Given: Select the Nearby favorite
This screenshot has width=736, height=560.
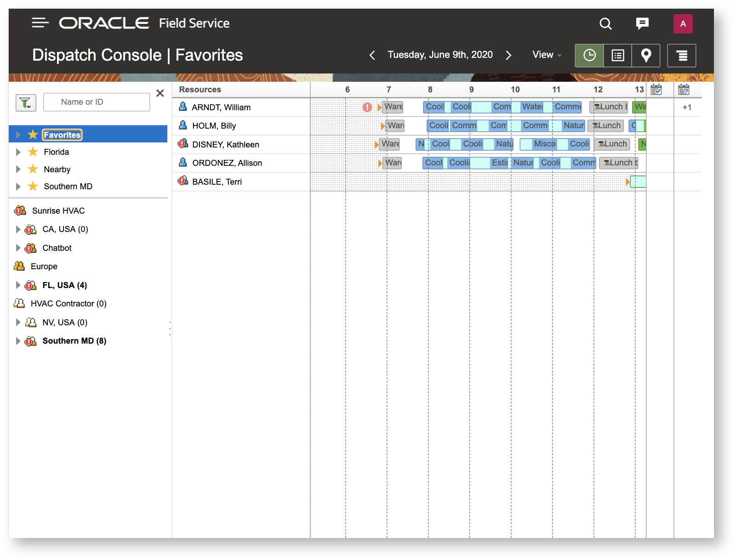Looking at the screenshot, I should 57,170.
